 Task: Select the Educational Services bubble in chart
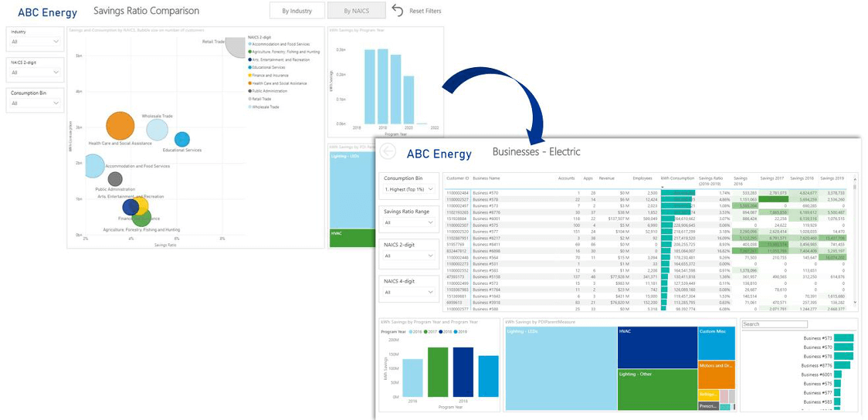click(181, 139)
